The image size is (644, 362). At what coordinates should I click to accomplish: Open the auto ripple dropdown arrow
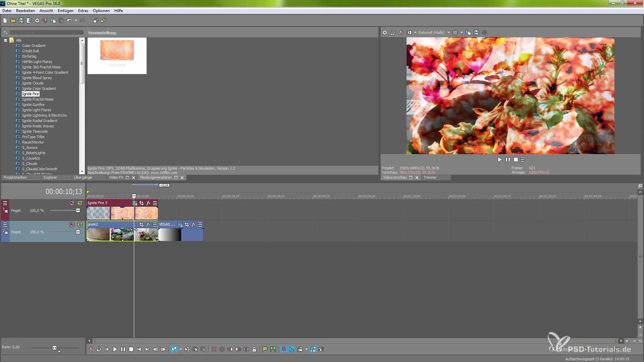point(306,349)
